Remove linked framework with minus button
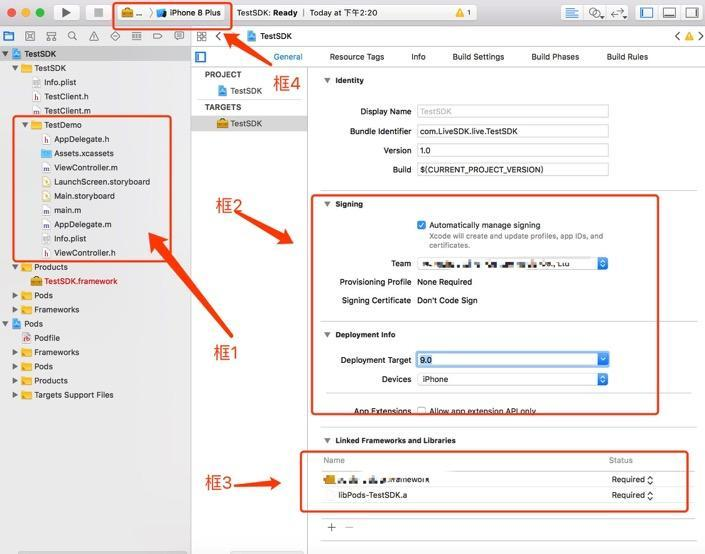Screen dimensions: 705x554 (349, 527)
